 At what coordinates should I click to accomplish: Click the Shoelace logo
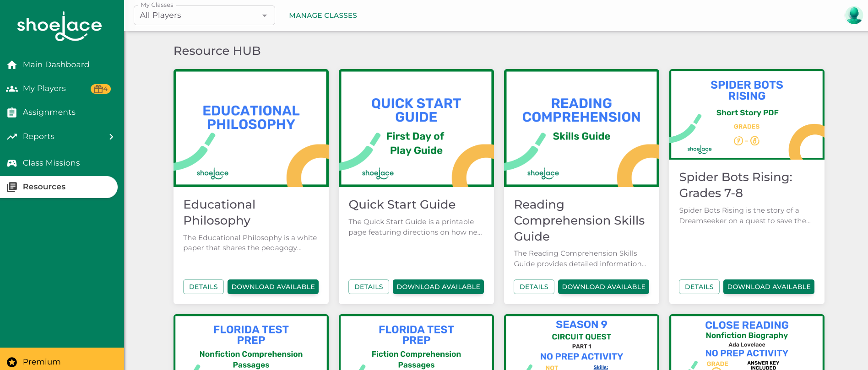(x=60, y=27)
